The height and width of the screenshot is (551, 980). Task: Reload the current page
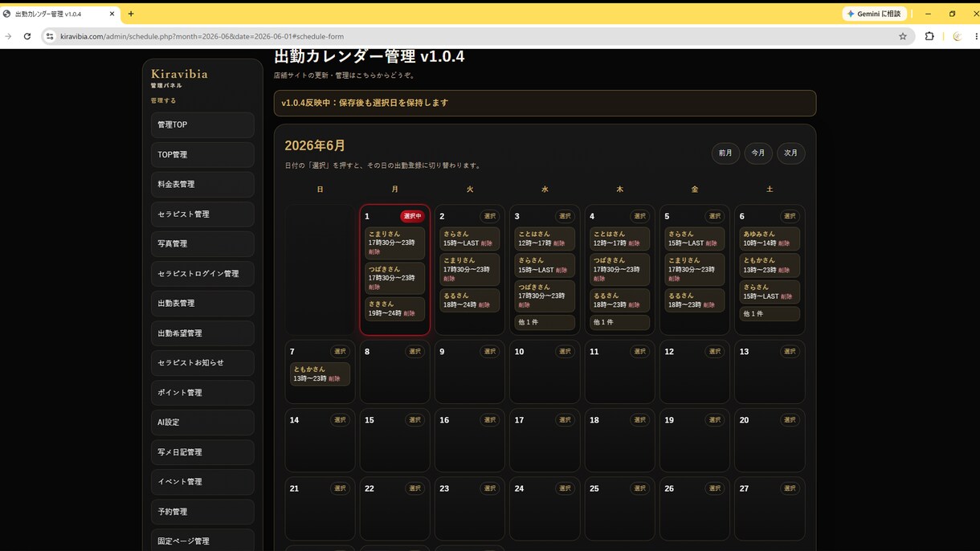click(27, 36)
